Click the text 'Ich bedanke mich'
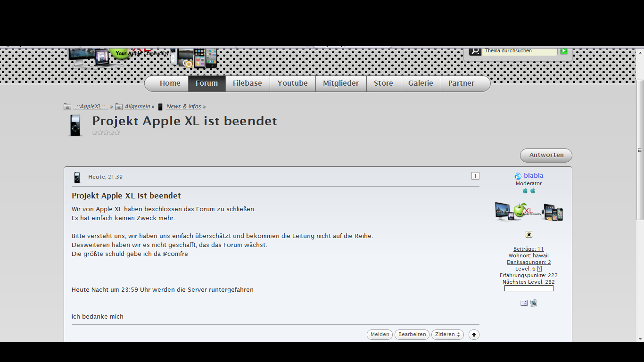The height and width of the screenshot is (362, 644). [x=98, y=317]
